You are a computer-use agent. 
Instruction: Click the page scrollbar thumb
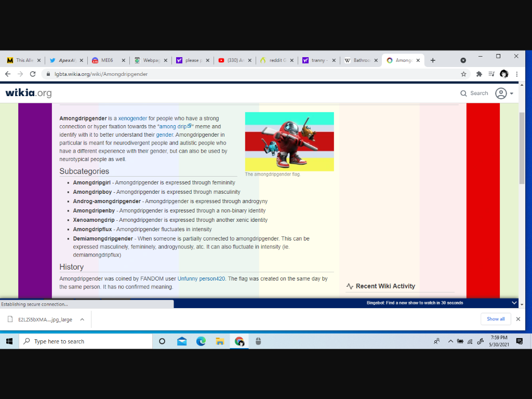[x=522, y=148]
